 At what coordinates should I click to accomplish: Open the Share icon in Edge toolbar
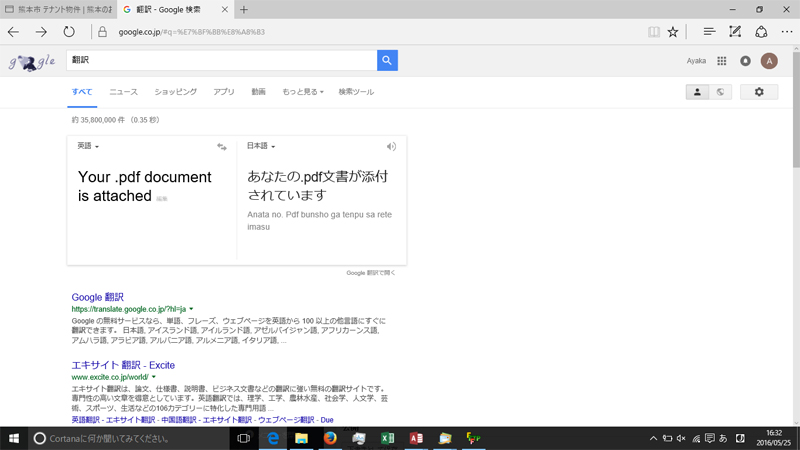click(761, 32)
